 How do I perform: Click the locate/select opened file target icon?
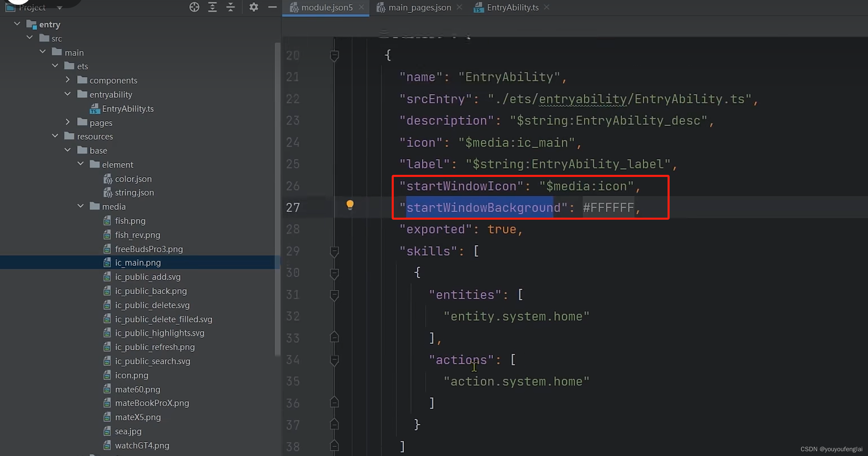tap(194, 7)
